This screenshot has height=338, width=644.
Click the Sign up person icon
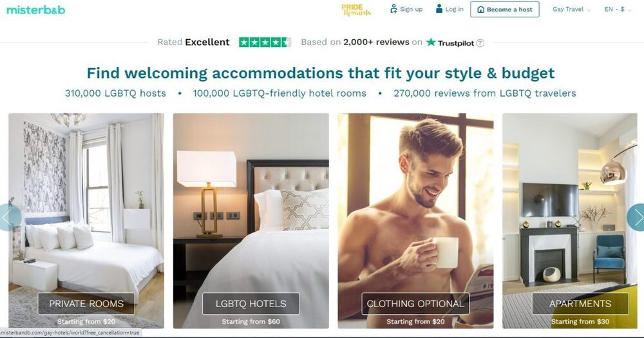[393, 8]
